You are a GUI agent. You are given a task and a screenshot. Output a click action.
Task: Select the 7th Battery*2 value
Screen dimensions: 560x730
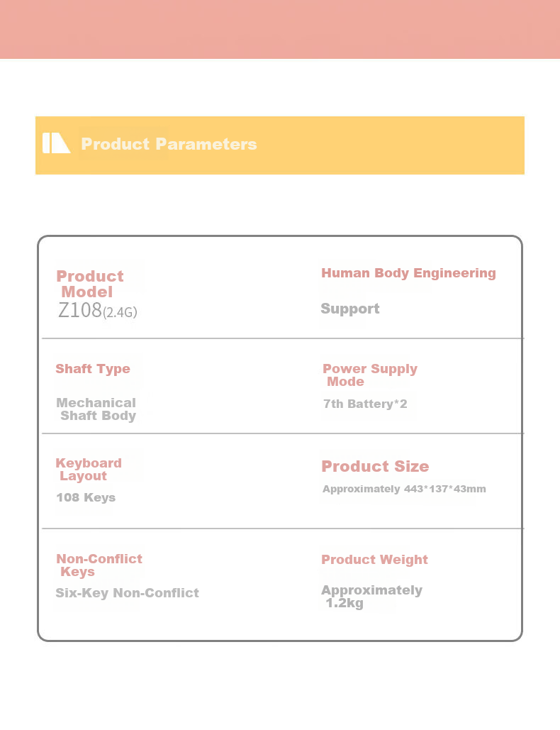pyautogui.click(x=365, y=404)
